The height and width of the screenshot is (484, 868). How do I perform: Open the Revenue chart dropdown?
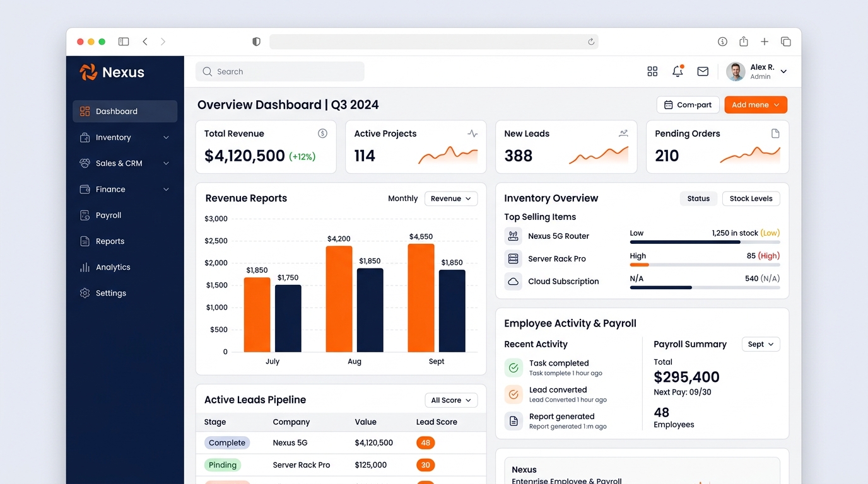pyautogui.click(x=451, y=199)
